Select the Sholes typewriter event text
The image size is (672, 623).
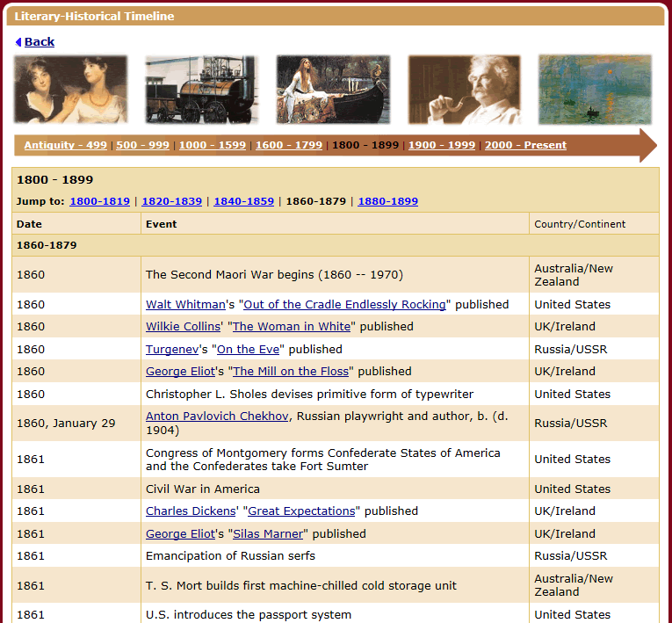tap(309, 394)
